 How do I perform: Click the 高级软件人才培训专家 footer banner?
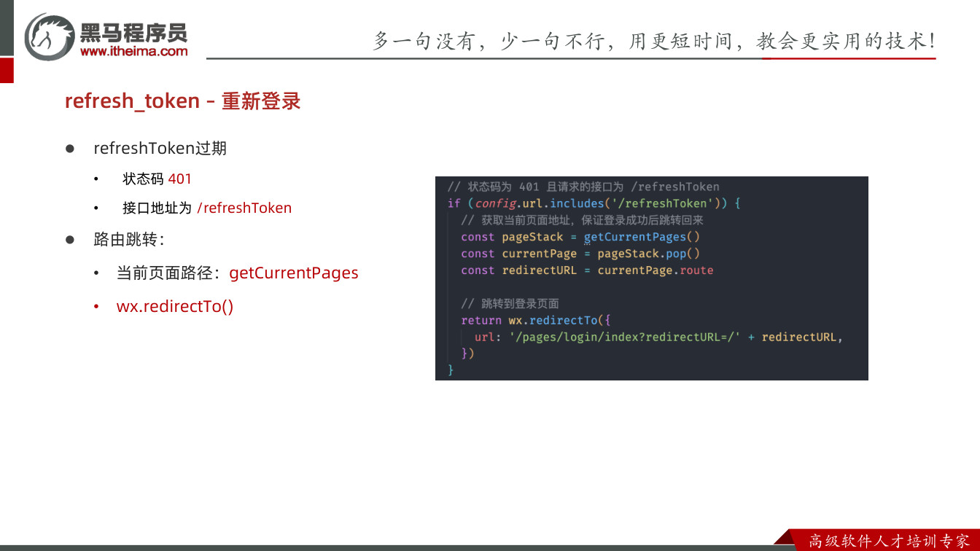(x=890, y=541)
